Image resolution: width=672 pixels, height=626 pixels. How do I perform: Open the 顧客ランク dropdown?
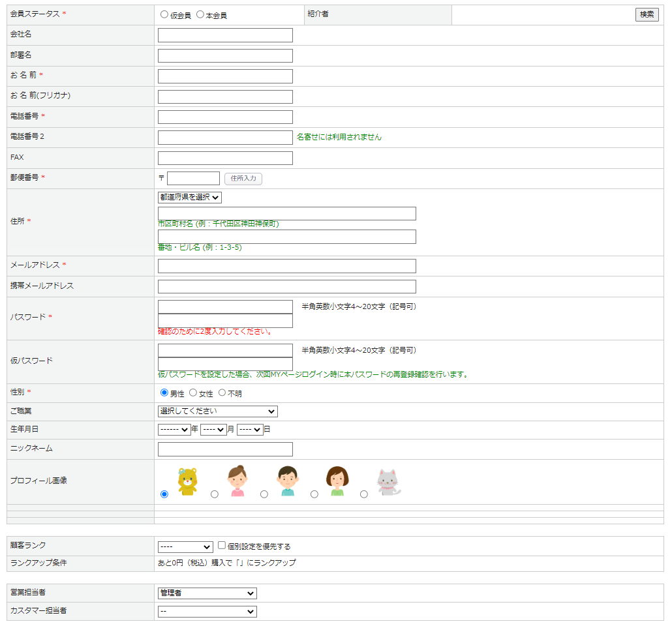tap(185, 546)
